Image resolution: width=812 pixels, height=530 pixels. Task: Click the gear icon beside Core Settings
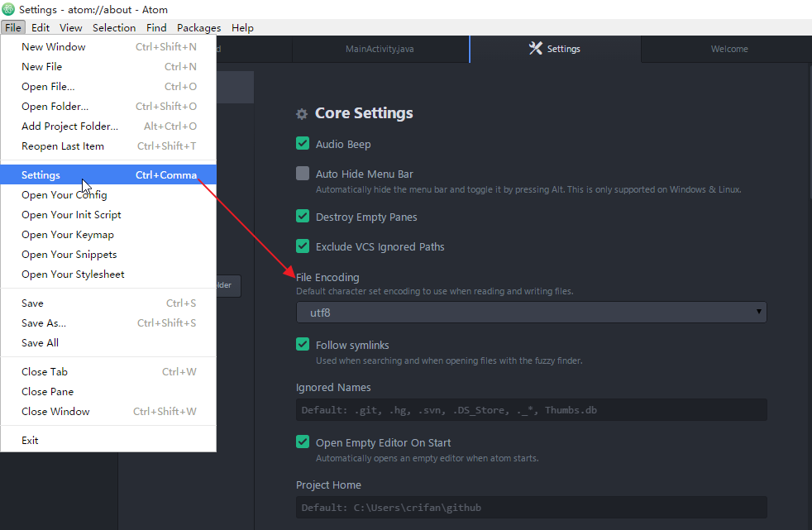coord(302,114)
